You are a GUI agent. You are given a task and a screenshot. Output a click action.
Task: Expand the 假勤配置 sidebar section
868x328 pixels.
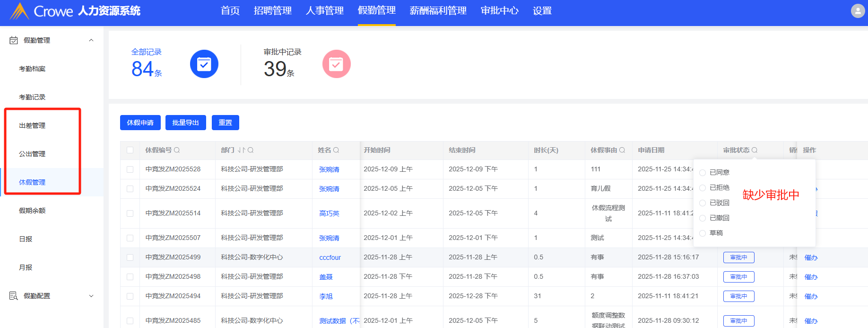pos(91,296)
